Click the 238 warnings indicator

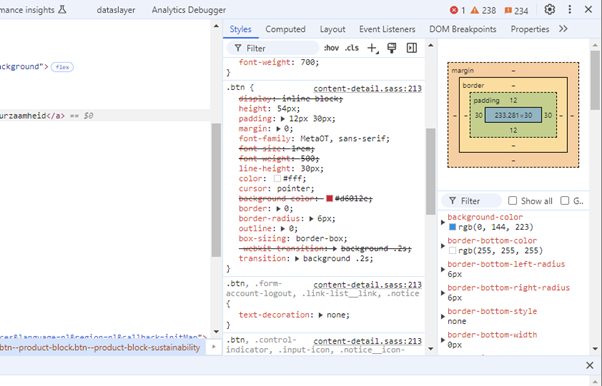point(483,10)
